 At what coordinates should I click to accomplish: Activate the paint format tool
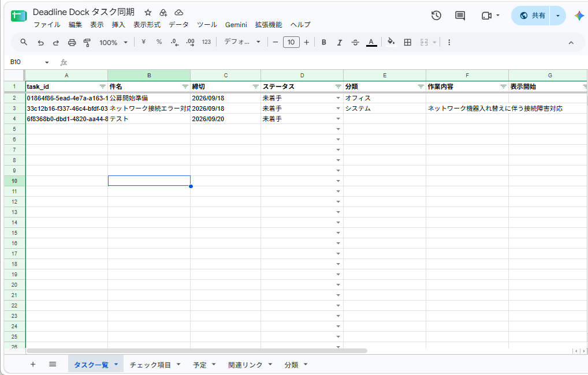tap(87, 42)
